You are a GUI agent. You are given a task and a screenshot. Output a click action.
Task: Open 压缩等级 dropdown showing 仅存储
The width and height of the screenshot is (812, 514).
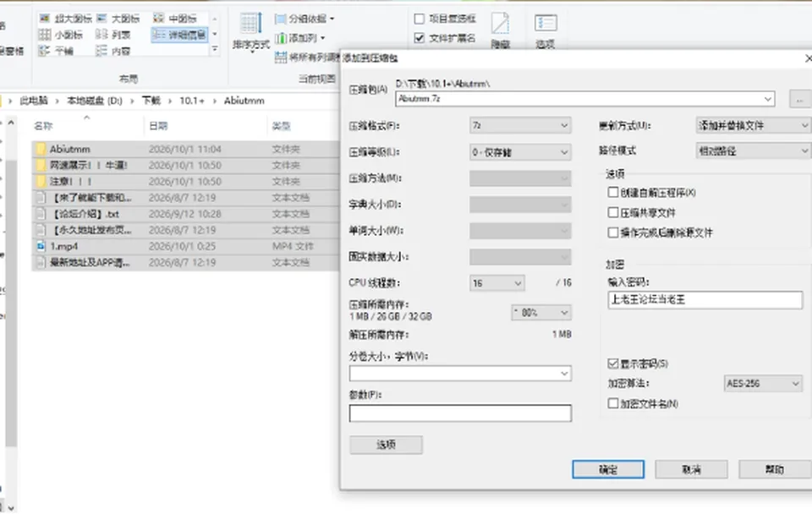point(520,152)
